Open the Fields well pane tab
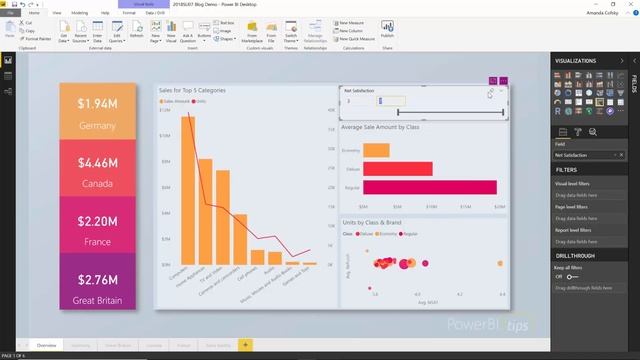The width and height of the screenshot is (640, 360). pos(563,132)
